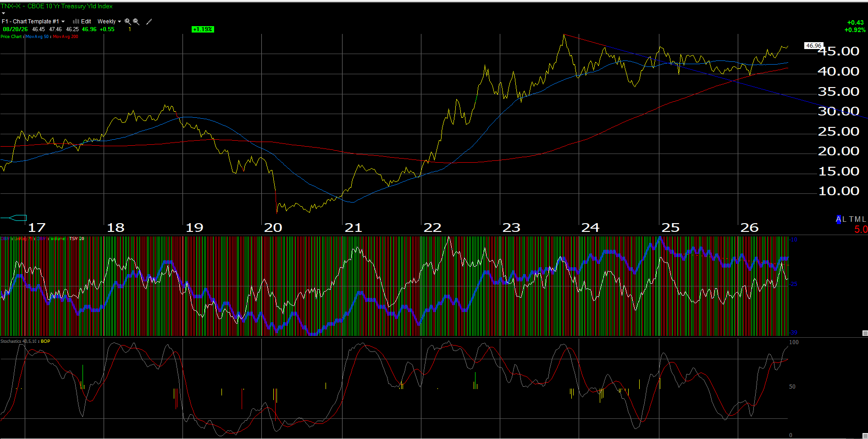Click the open price 46.45
This screenshot has height=439, width=868.
pyautogui.click(x=39, y=29)
